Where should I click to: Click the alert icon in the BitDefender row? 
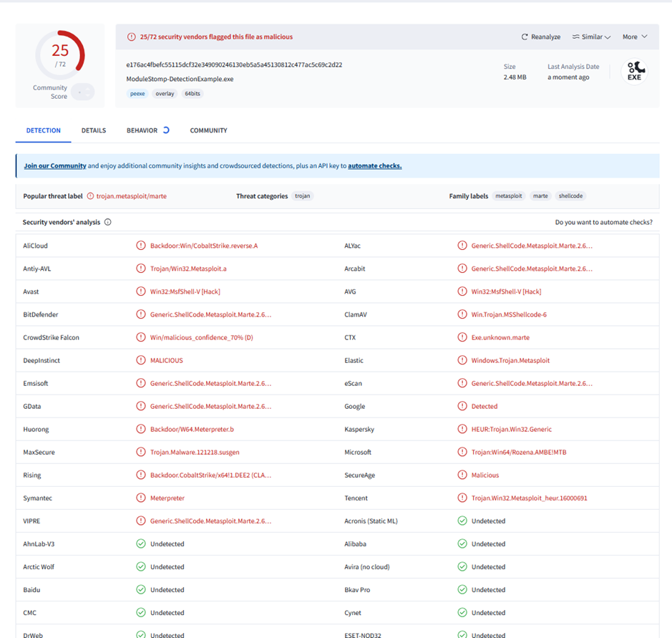click(140, 315)
